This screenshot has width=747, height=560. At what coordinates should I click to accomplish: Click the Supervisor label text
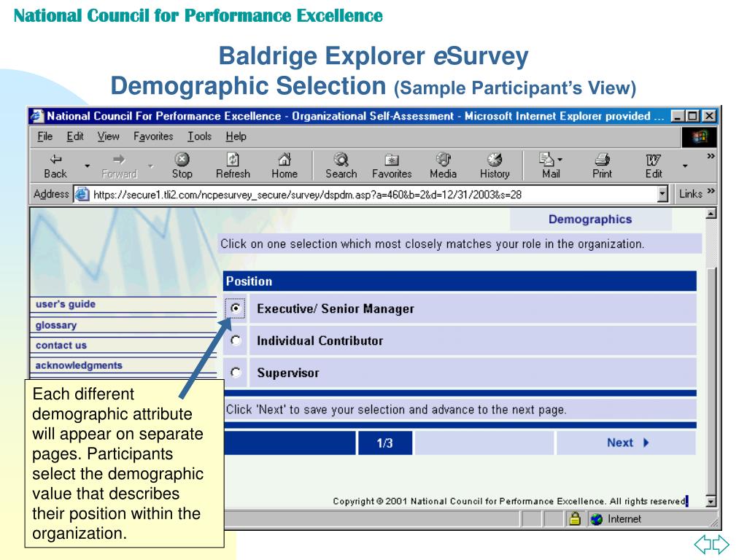point(287,373)
